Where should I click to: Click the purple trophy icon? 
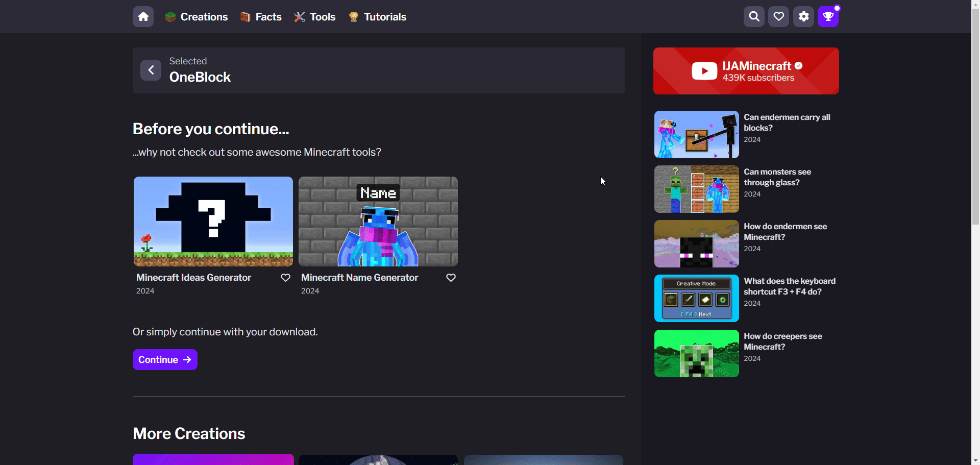coord(828,17)
